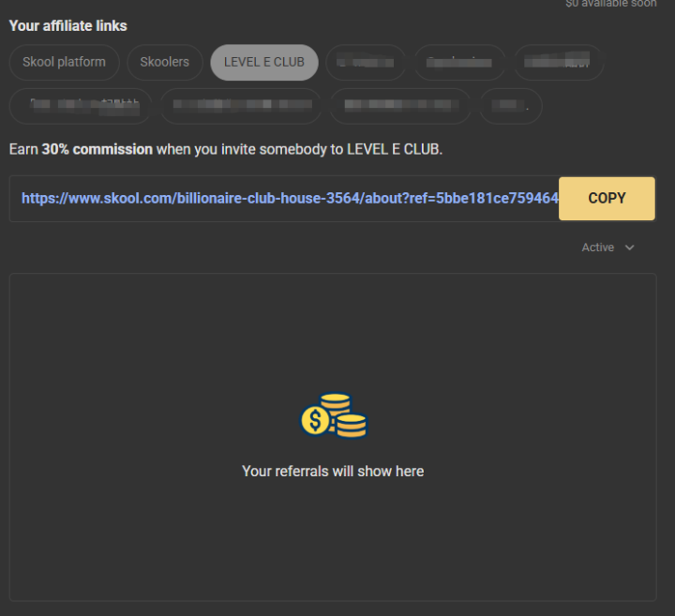This screenshot has height=616, width=675.
Task: Open the billionaire-club-house affiliate URL
Action: point(290,199)
